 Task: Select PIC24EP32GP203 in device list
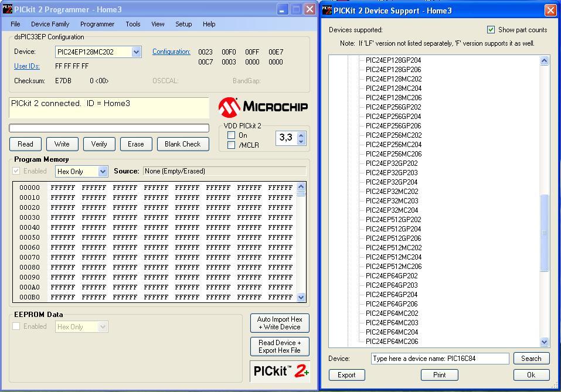click(x=392, y=172)
